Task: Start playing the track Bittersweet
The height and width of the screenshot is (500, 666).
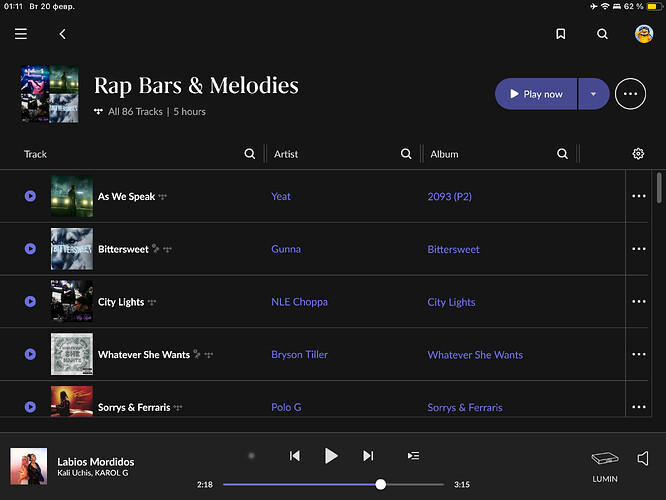Action: pyautogui.click(x=30, y=249)
